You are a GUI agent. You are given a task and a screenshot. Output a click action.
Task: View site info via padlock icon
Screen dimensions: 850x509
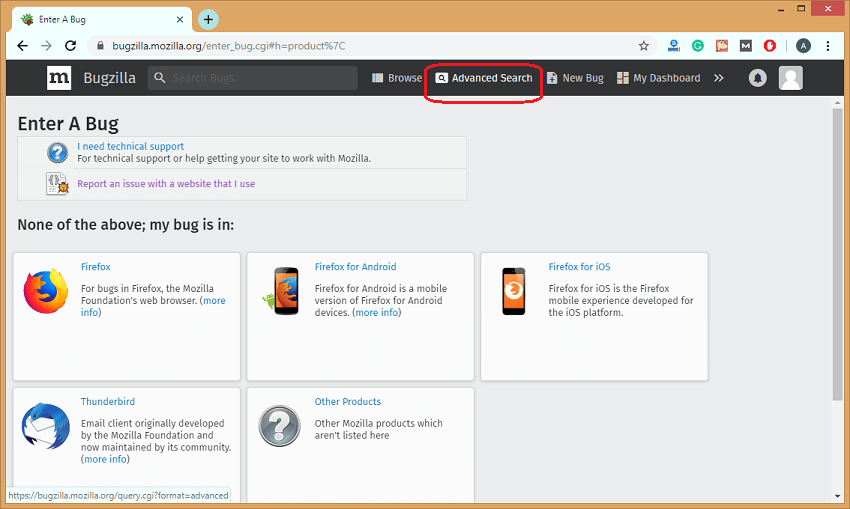tap(100, 46)
